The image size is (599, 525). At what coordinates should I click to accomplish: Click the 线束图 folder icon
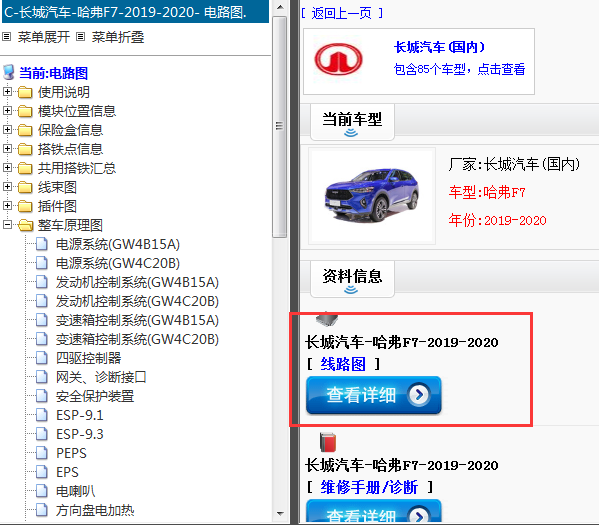point(25,187)
